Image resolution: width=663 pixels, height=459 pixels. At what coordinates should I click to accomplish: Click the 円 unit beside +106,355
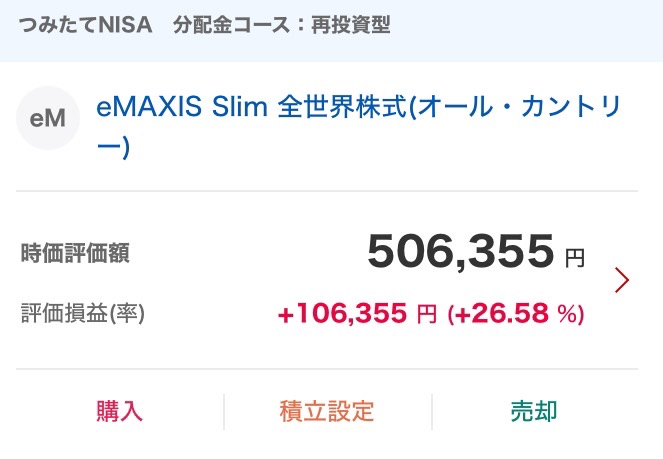[426, 315]
